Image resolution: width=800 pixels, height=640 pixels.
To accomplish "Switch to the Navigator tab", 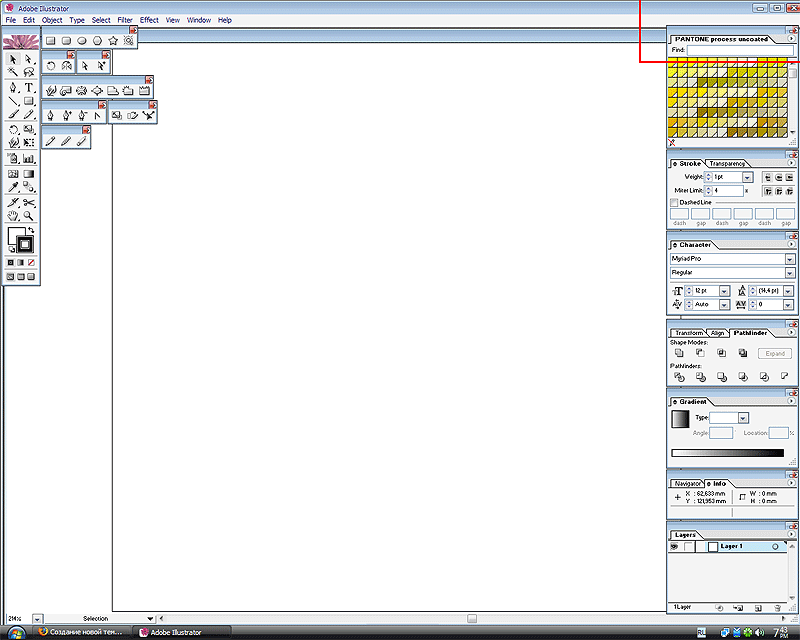I will 687,483.
